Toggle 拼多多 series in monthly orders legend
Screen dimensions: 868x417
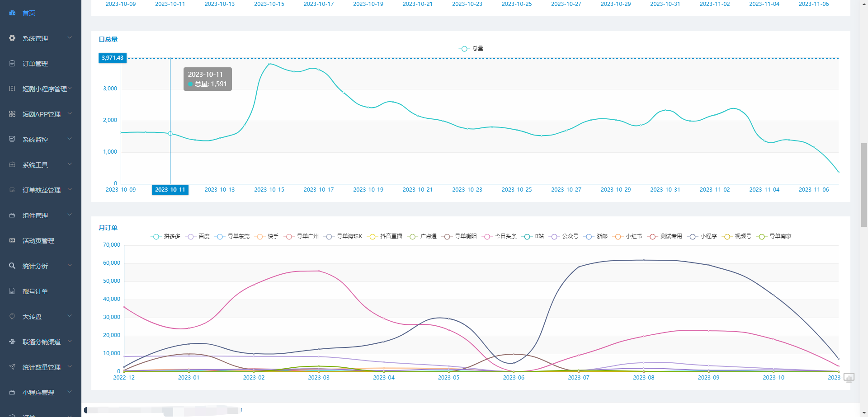click(165, 236)
